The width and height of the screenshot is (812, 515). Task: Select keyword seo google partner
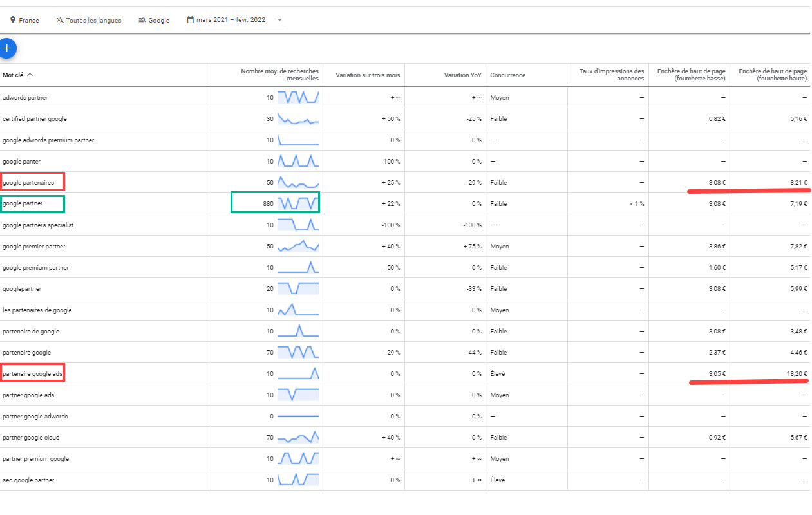click(x=28, y=480)
